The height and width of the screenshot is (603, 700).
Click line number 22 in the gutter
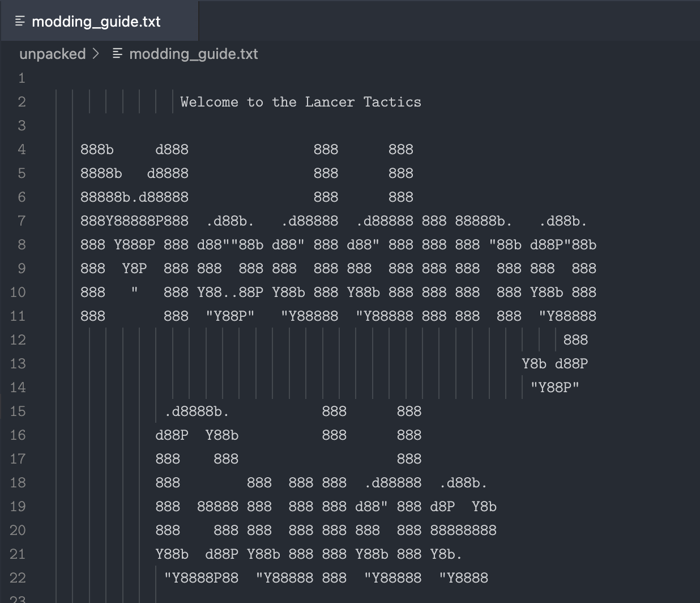pos(18,578)
